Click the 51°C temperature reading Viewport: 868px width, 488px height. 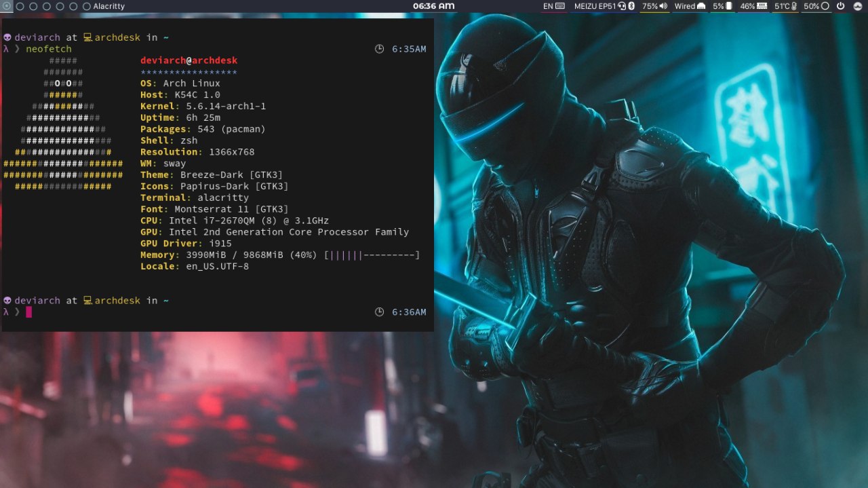[x=783, y=6]
